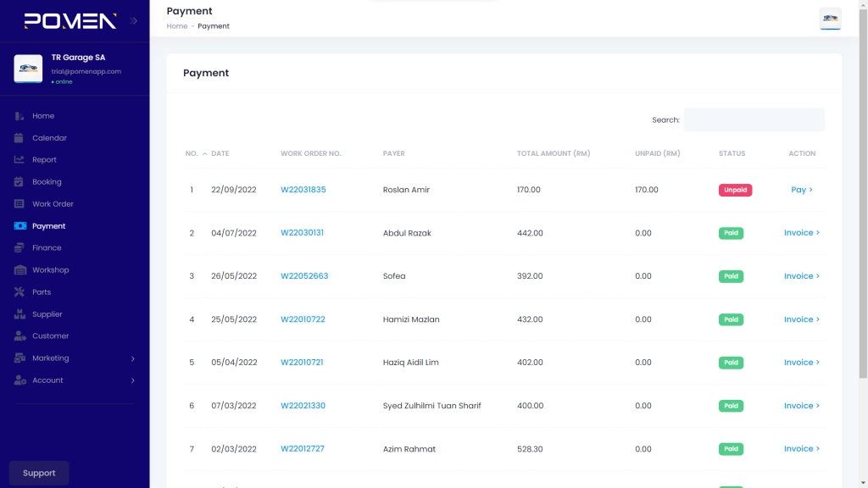This screenshot has width=868, height=488.
Task: Sort by DATE column header
Action: (220, 154)
